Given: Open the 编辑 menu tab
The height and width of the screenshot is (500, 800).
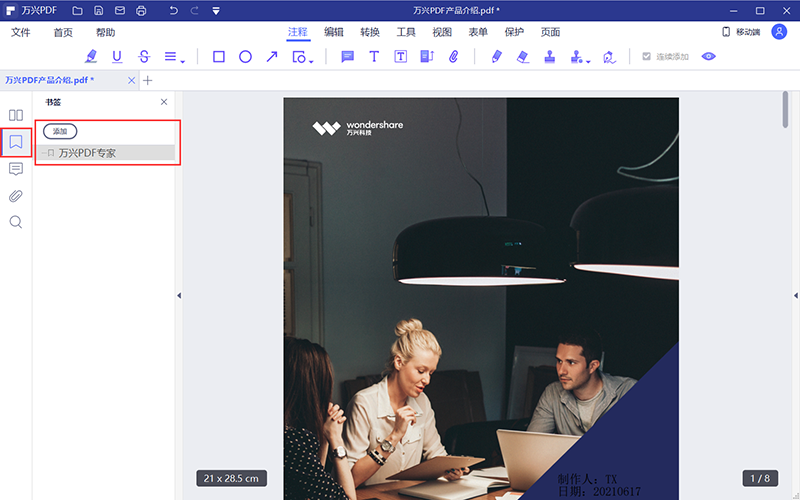Looking at the screenshot, I should coord(334,32).
